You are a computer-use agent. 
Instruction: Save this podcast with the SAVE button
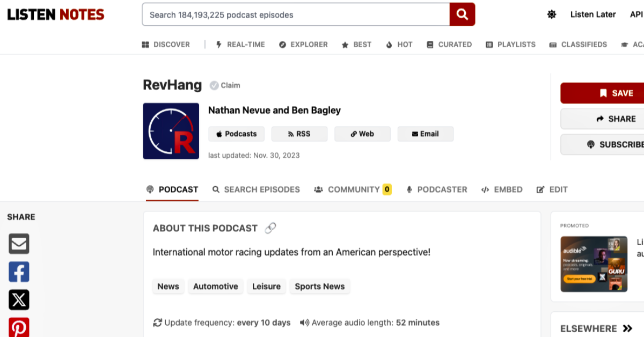(602, 93)
